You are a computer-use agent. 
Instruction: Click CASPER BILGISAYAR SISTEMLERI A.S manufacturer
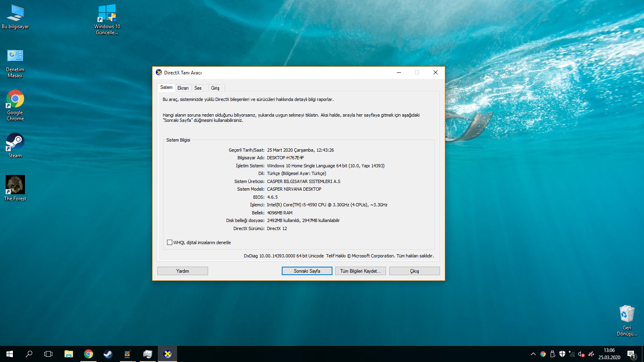pos(303,181)
